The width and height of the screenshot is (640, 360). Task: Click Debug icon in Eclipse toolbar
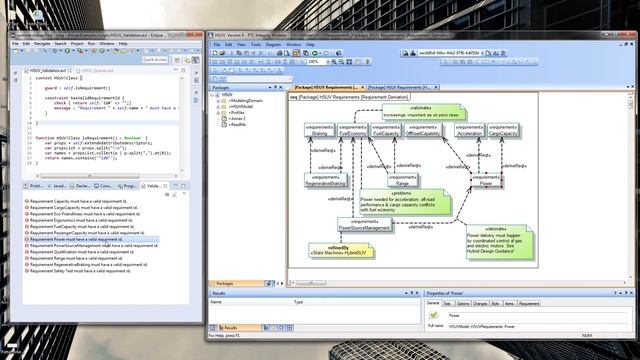(x=55, y=51)
